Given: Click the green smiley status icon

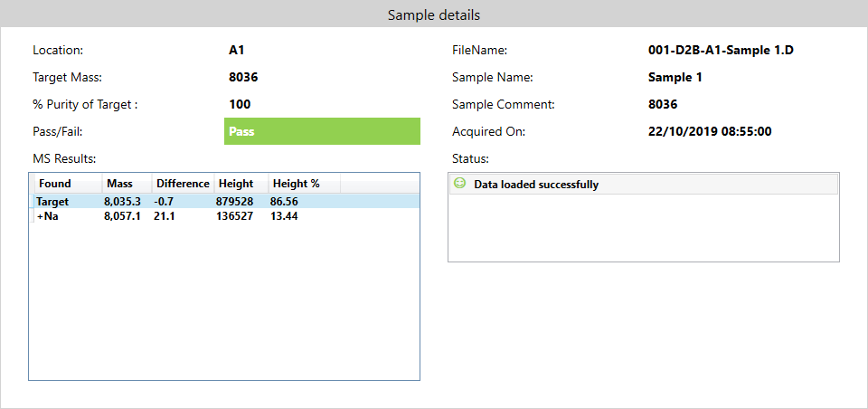Looking at the screenshot, I should pyautogui.click(x=459, y=184).
